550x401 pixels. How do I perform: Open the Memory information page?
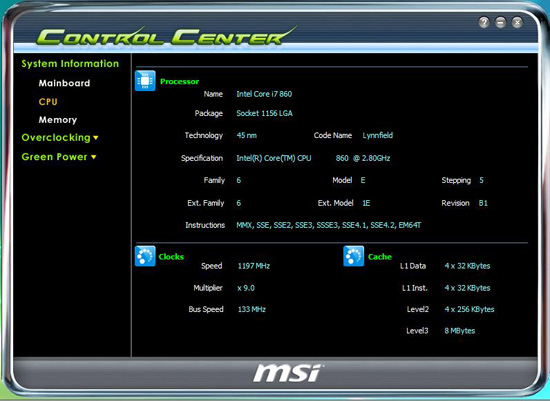pyautogui.click(x=58, y=120)
